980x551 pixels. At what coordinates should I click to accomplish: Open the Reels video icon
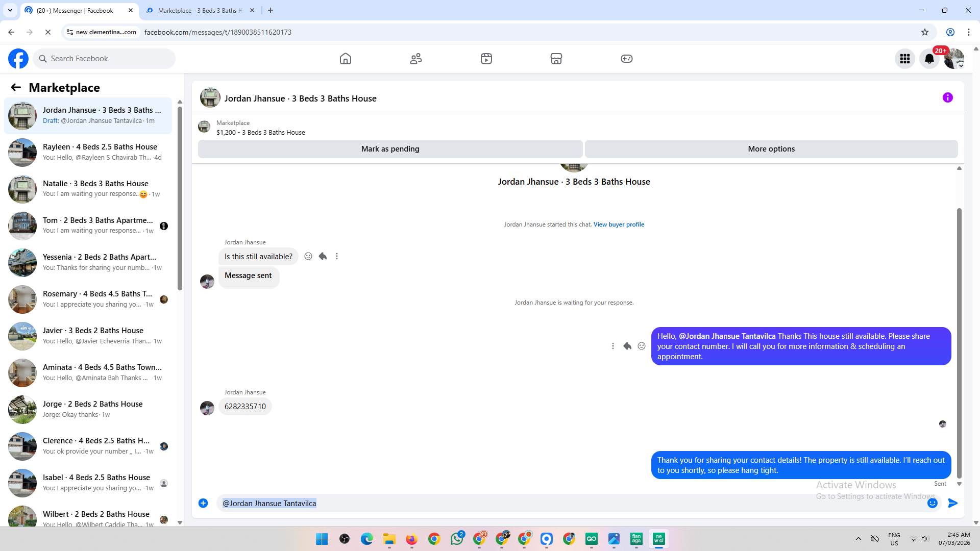pos(486,59)
